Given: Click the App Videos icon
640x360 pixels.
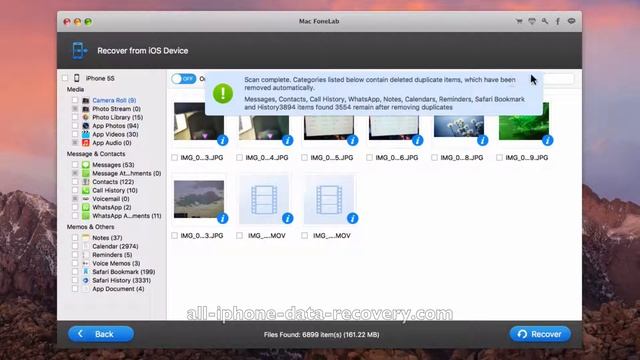Looking at the screenshot, I should tap(86, 134).
